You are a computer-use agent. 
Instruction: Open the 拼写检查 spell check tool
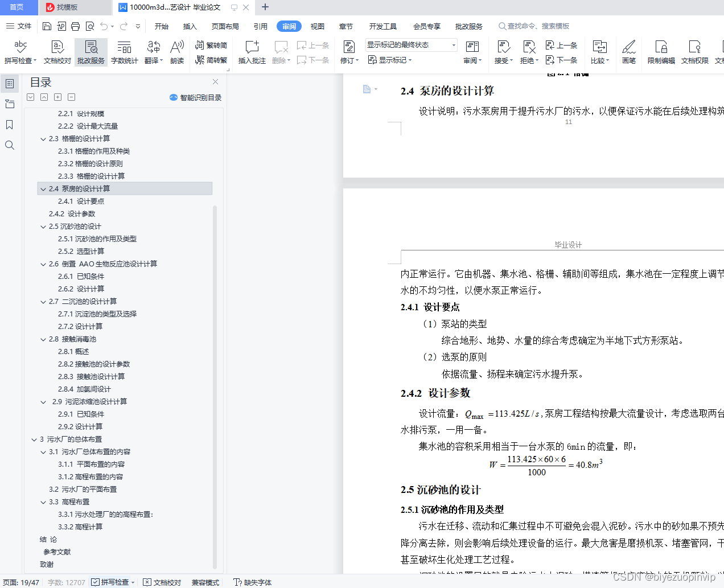(x=20, y=52)
